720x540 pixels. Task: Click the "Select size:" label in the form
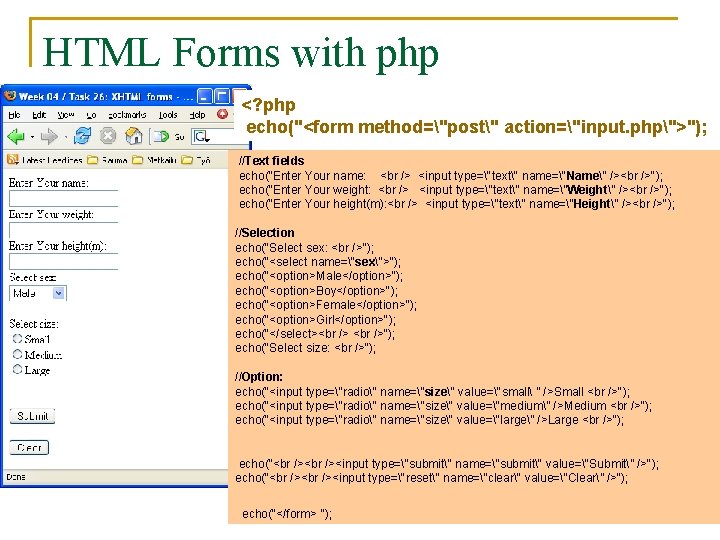(34, 324)
